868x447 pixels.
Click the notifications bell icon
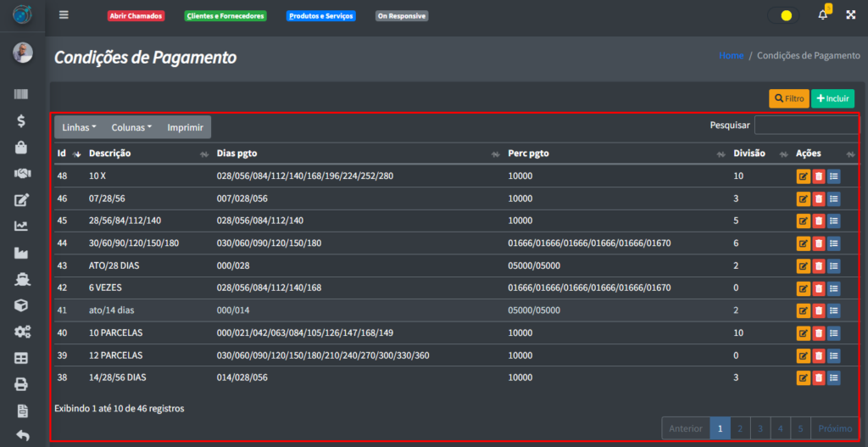[822, 15]
